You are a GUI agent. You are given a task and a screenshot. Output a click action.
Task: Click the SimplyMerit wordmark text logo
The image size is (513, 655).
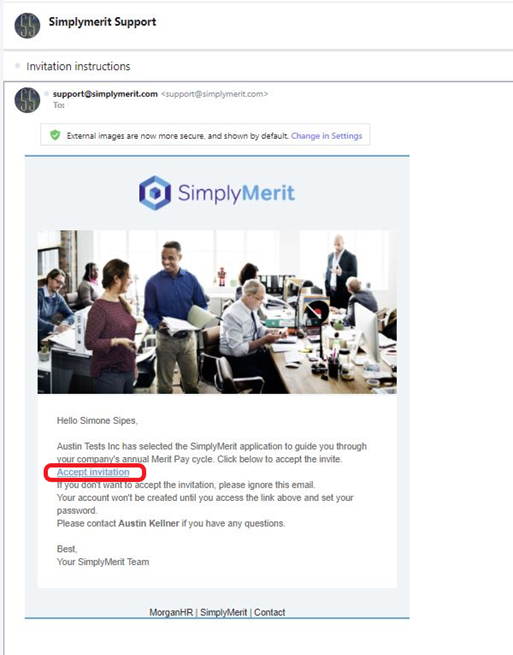click(x=236, y=193)
